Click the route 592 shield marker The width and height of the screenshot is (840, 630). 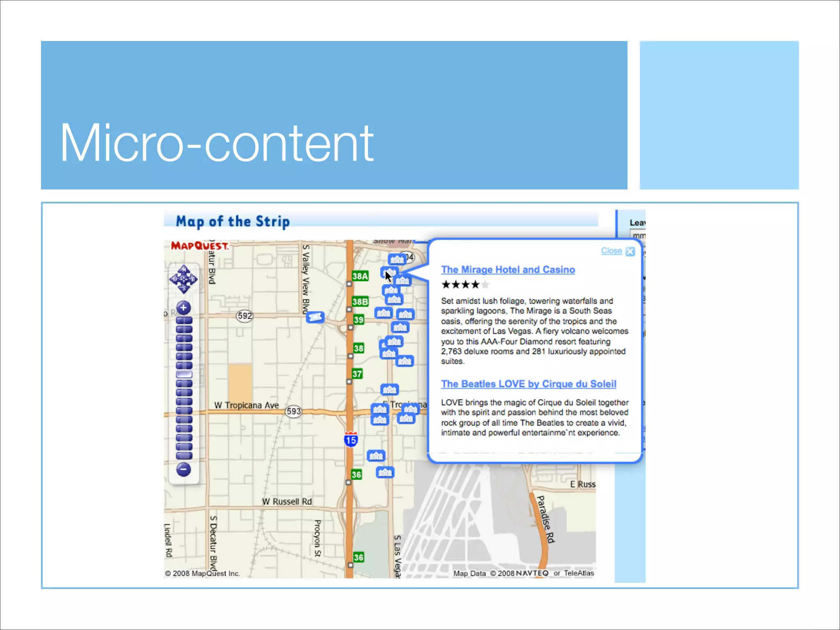[245, 316]
